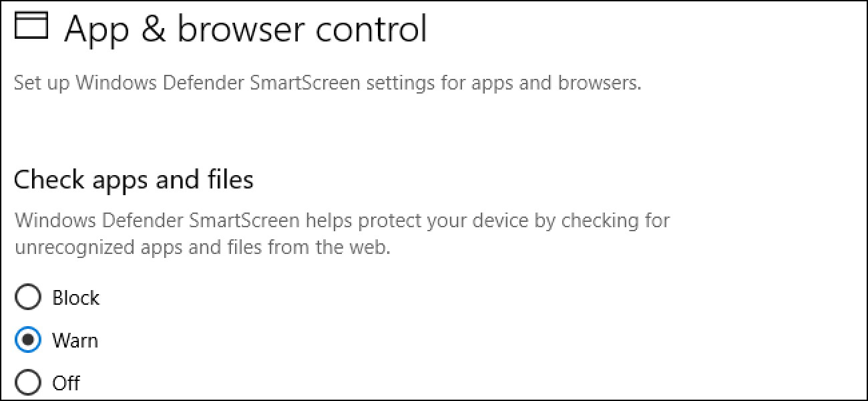The image size is (868, 401).
Task: Click the Warn option label text
Action: click(75, 340)
